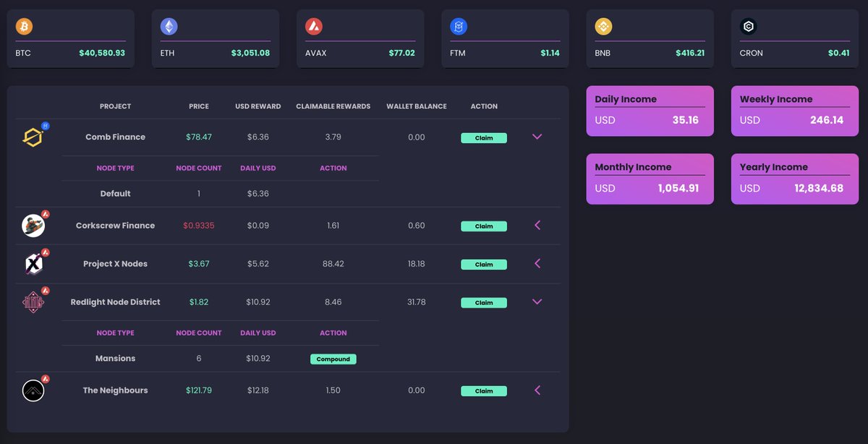Image resolution: width=868 pixels, height=444 pixels.
Task: Expand The Neighbours row details
Action: click(537, 390)
